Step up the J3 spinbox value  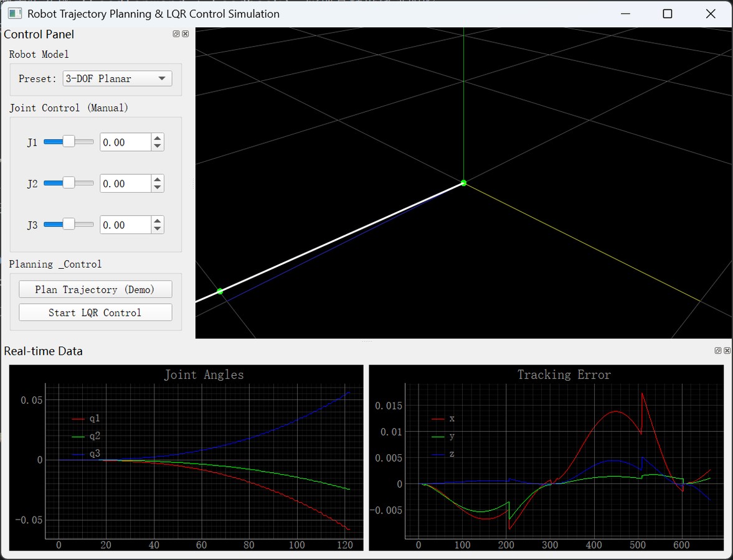pyautogui.click(x=158, y=221)
